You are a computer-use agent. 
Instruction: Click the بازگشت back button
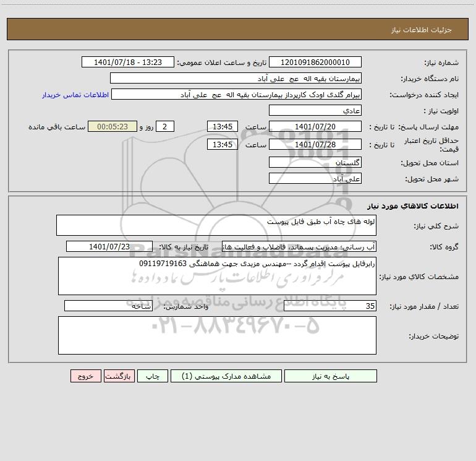point(119,376)
